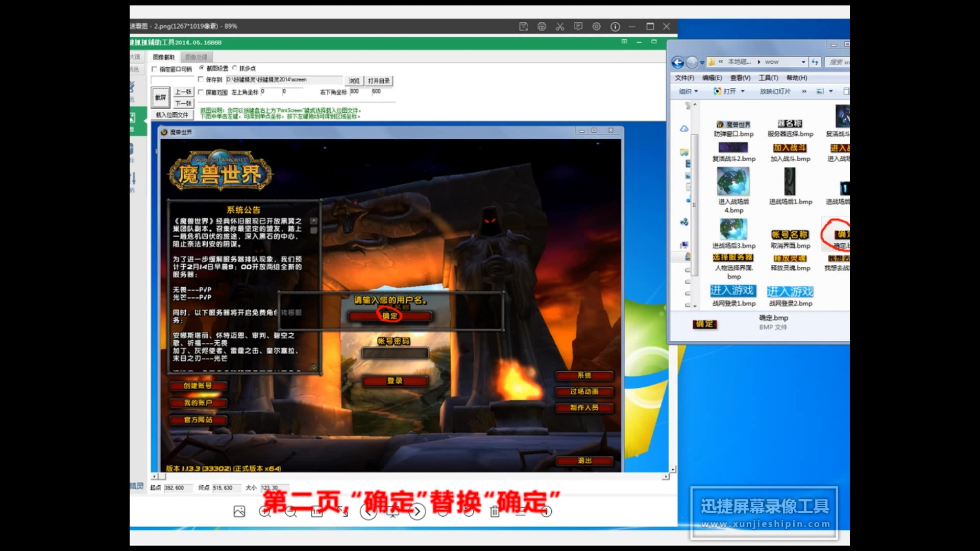Click the save icon in viewer title bar
Viewport: 980px width, 551px height.
(x=524, y=26)
